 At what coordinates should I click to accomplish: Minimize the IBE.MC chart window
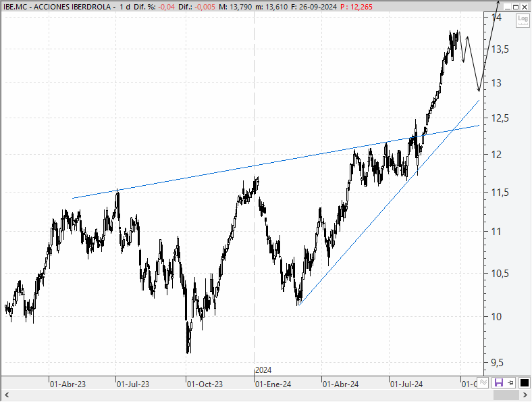508,7
